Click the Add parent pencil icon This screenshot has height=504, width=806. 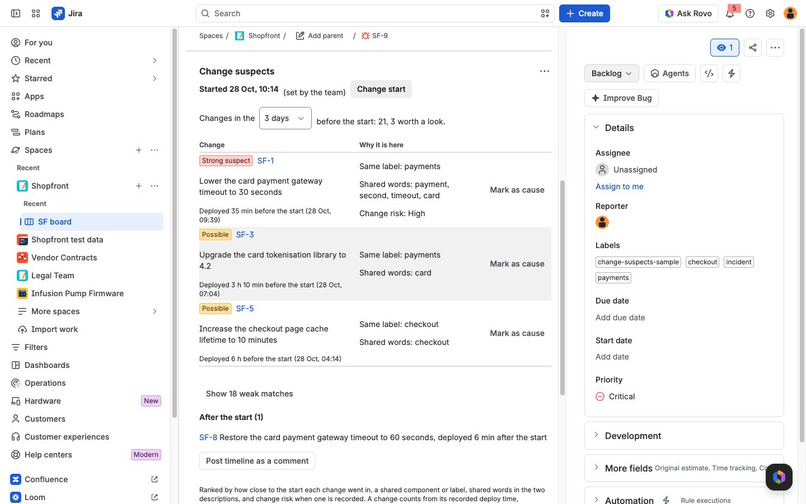point(300,35)
